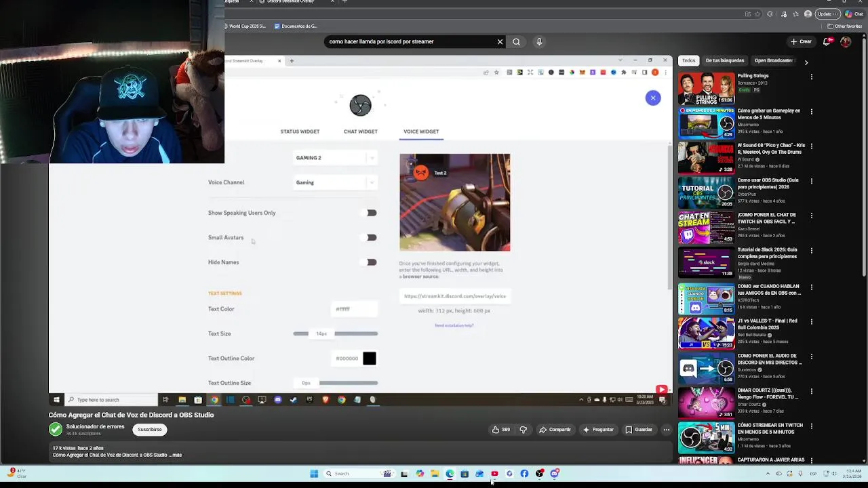Screen dimensions: 868x488
Task: Switch to the STATUS WIDGET tab
Action: coord(300,131)
